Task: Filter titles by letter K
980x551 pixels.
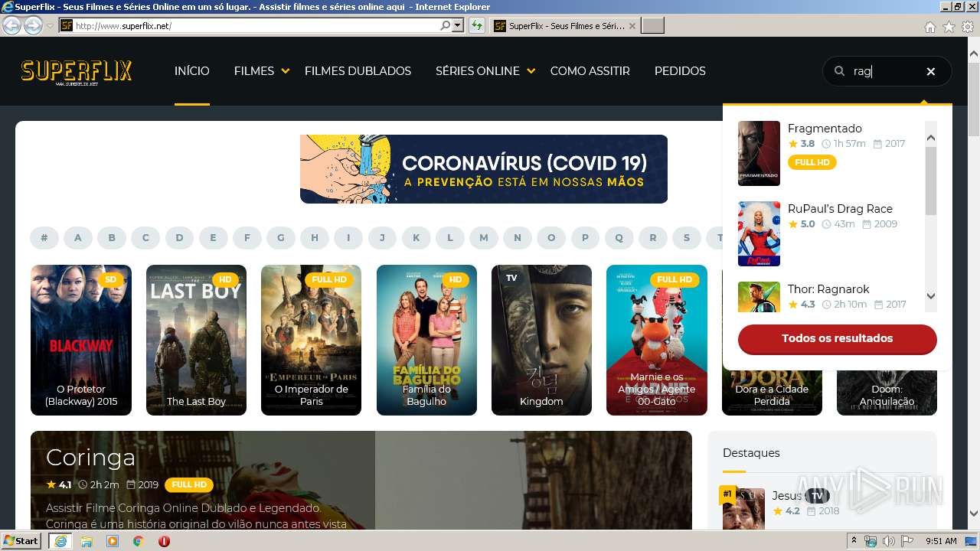Action: [416, 238]
